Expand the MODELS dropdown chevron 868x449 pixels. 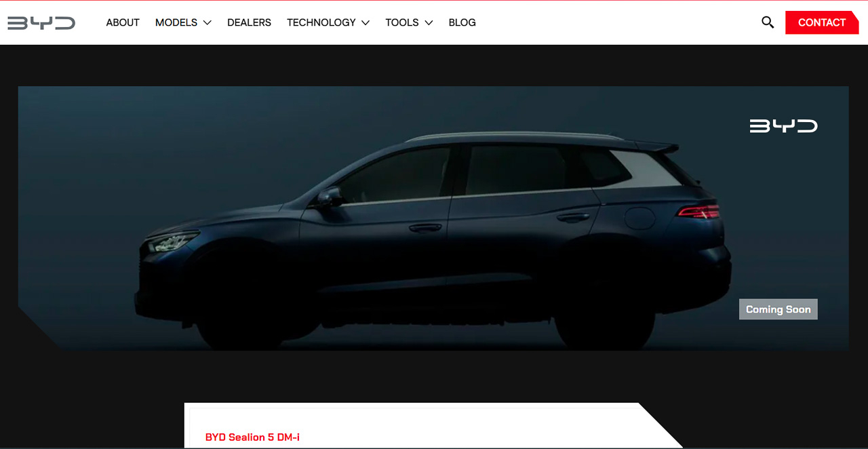[x=208, y=23]
